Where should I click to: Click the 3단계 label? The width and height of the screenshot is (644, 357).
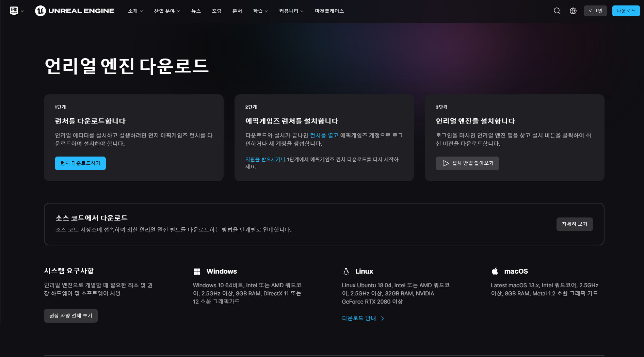[441, 107]
